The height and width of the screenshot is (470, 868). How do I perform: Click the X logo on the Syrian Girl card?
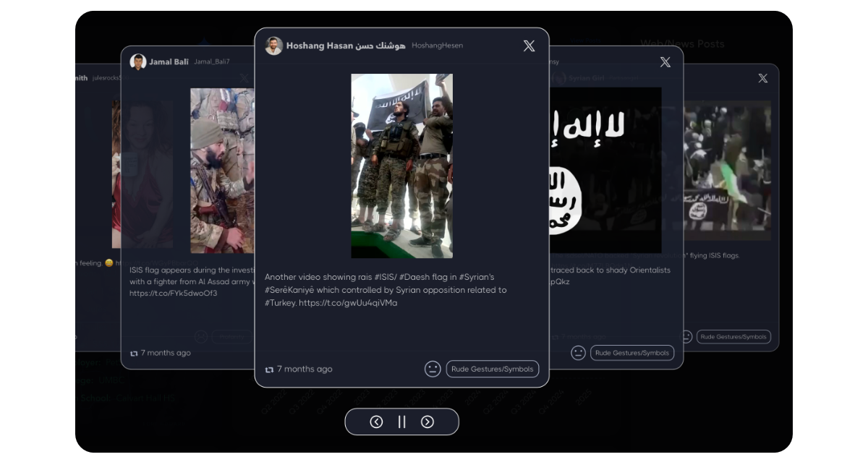665,62
